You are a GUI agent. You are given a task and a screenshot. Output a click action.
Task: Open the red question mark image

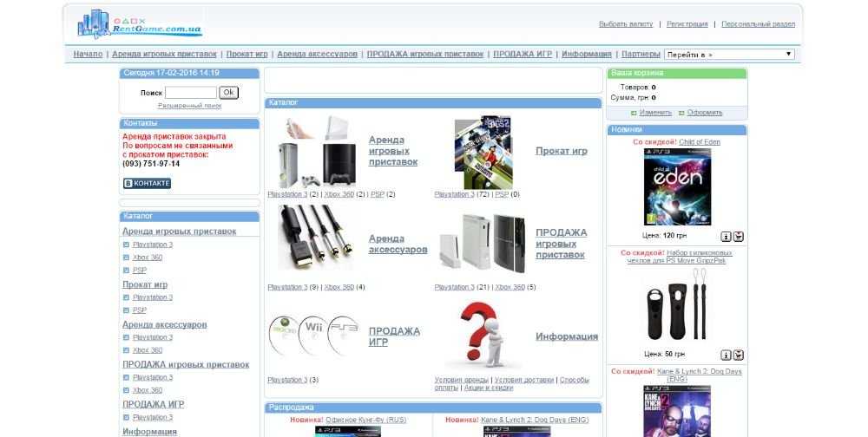pyautogui.click(x=483, y=335)
